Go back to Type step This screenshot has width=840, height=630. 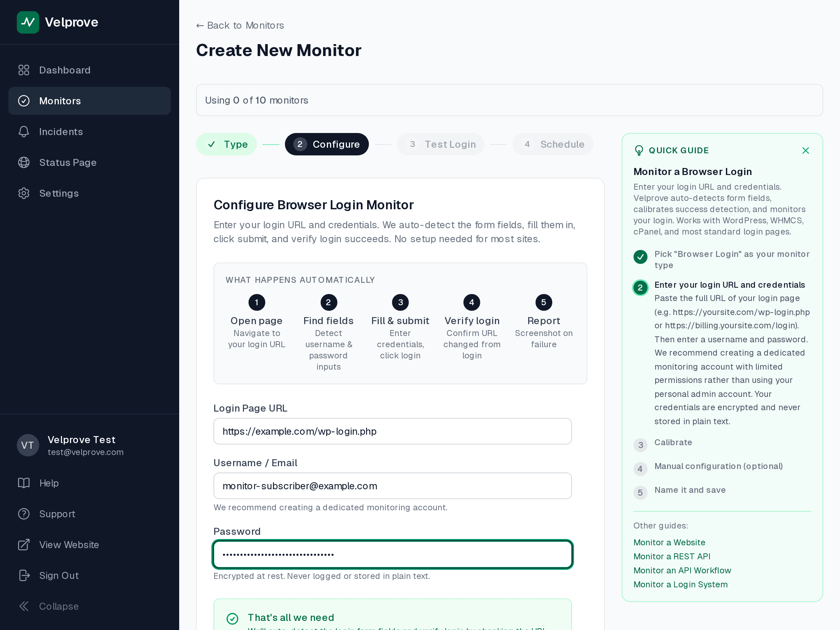(226, 144)
